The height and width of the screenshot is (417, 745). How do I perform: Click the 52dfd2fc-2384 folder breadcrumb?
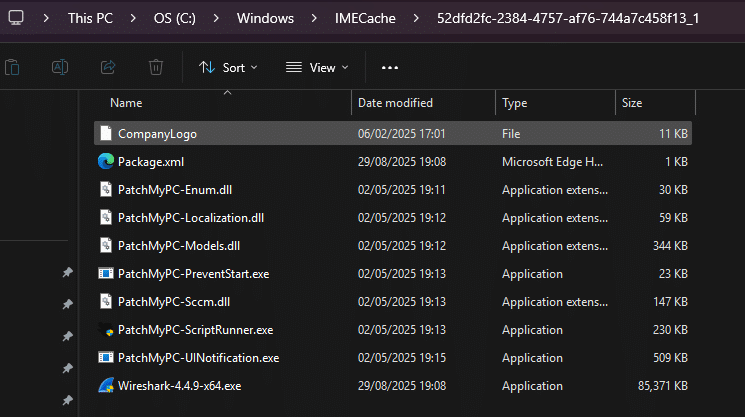pos(568,18)
